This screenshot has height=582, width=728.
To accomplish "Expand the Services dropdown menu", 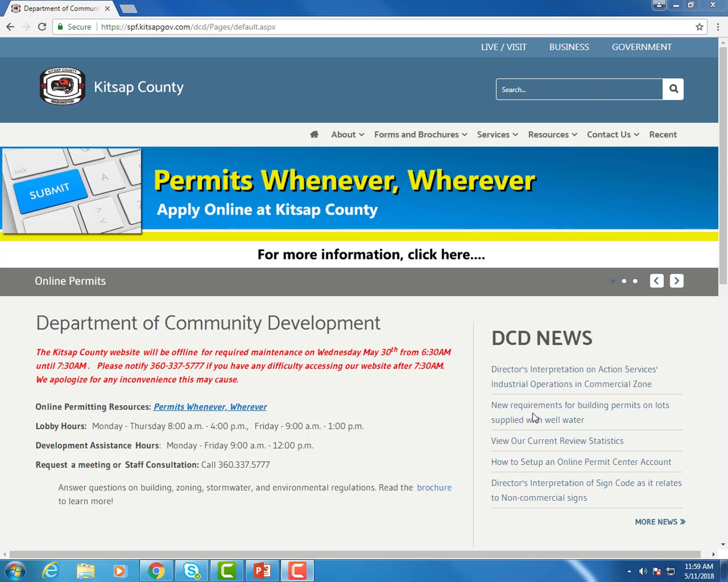I will (497, 135).
